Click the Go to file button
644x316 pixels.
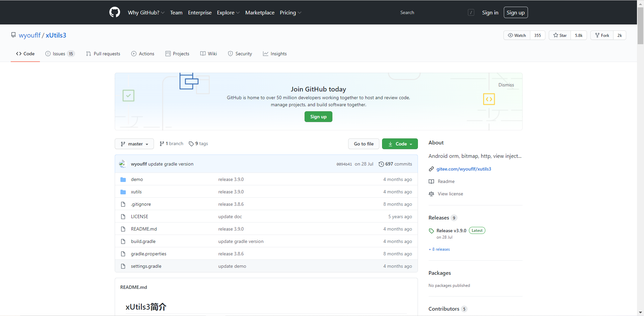364,144
